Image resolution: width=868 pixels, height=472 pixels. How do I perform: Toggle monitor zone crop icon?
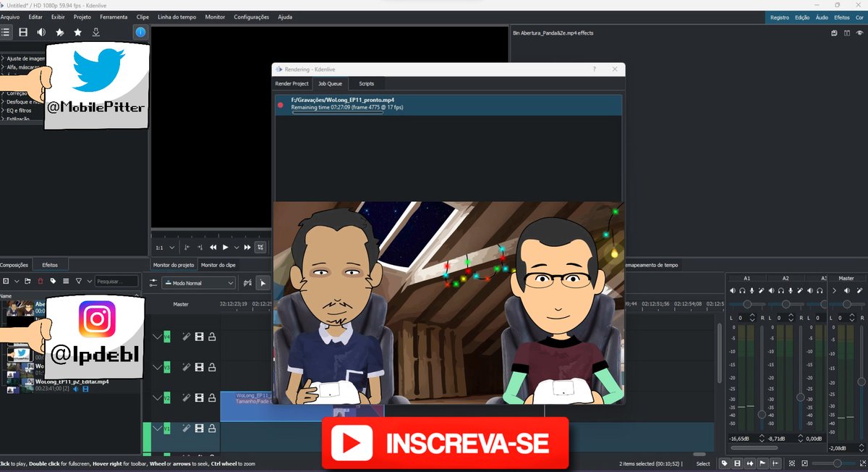[260, 248]
